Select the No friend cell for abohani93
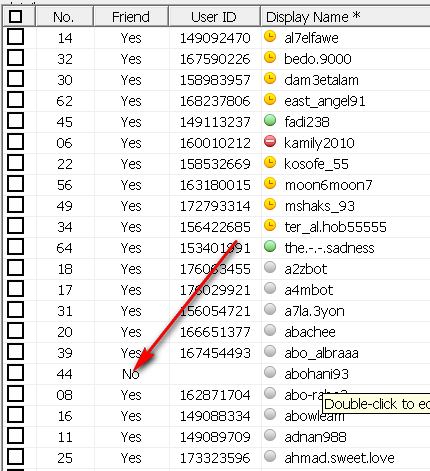 click(x=131, y=374)
